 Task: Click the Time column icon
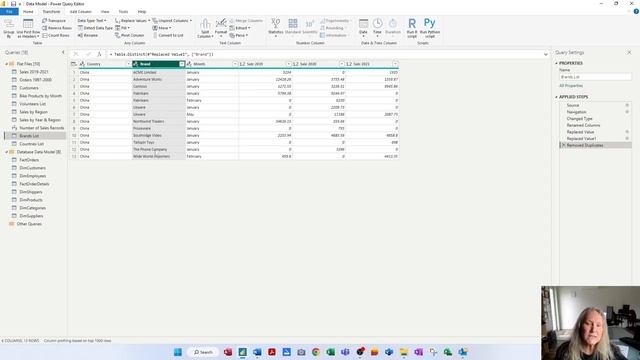pos(378,27)
